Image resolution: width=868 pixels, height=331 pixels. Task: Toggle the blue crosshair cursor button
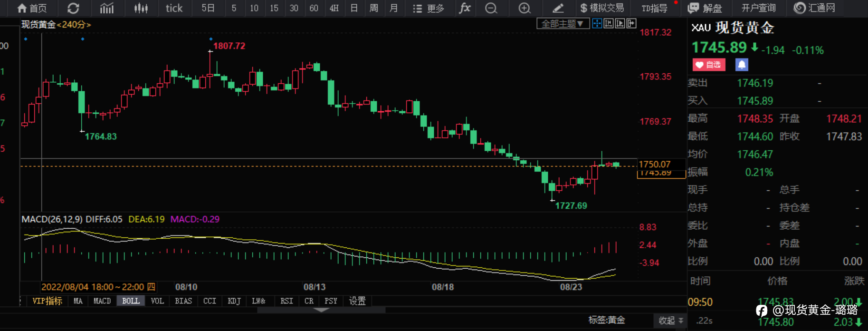pos(597,23)
